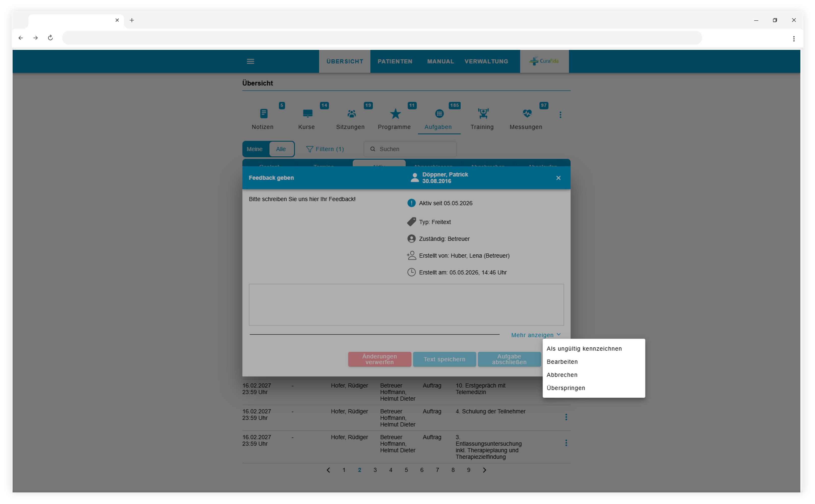
Task: Reload the browser page
Action: coord(50,38)
